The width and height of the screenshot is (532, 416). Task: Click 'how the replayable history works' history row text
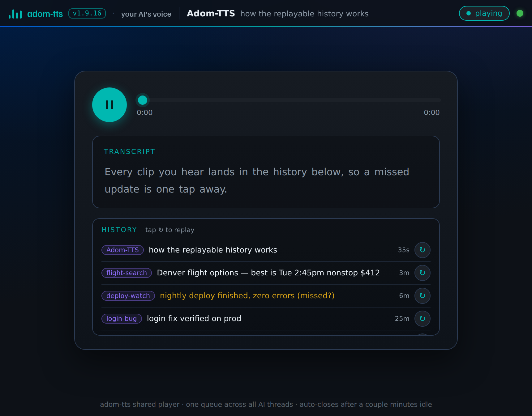tap(213, 250)
